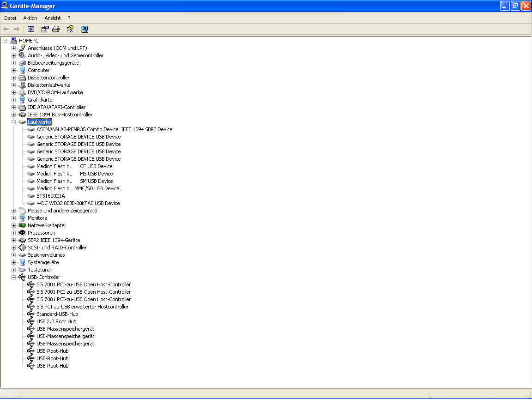Restore down the Geräte-Manager window
The height and width of the screenshot is (399, 532).
[515, 6]
